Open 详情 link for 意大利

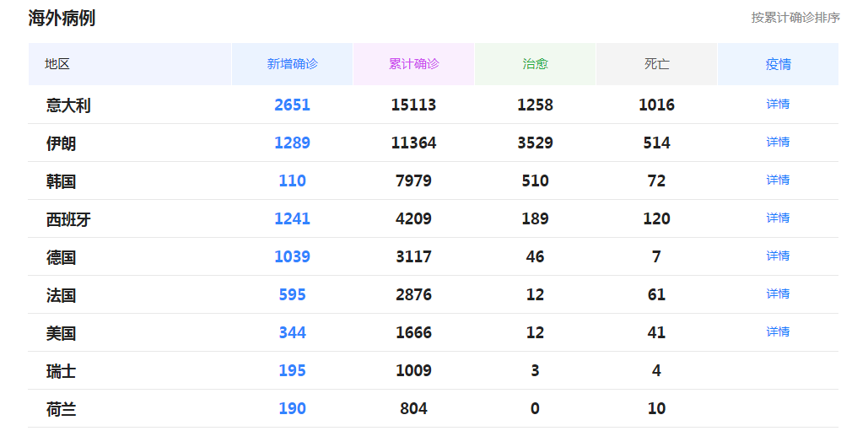(x=778, y=104)
